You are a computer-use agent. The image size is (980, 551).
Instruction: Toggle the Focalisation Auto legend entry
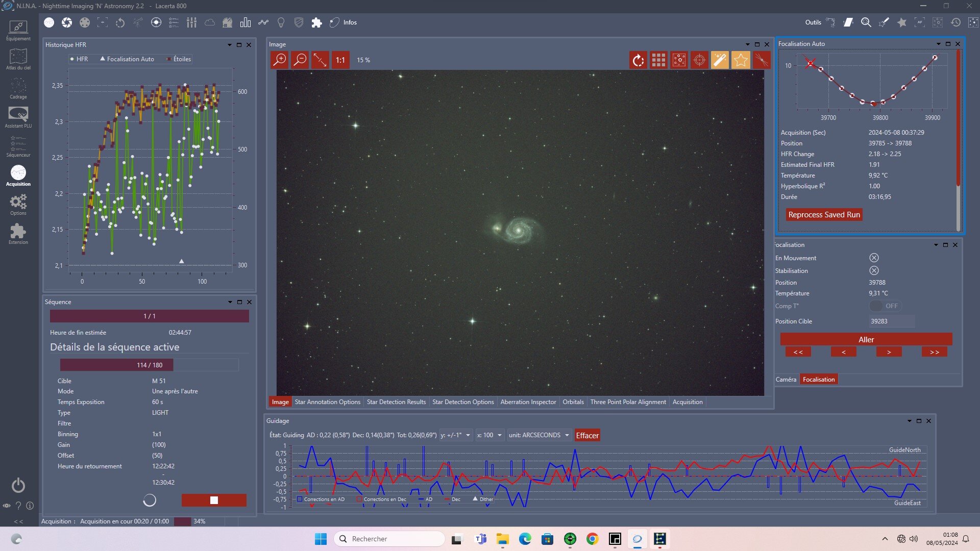pyautogui.click(x=127, y=59)
